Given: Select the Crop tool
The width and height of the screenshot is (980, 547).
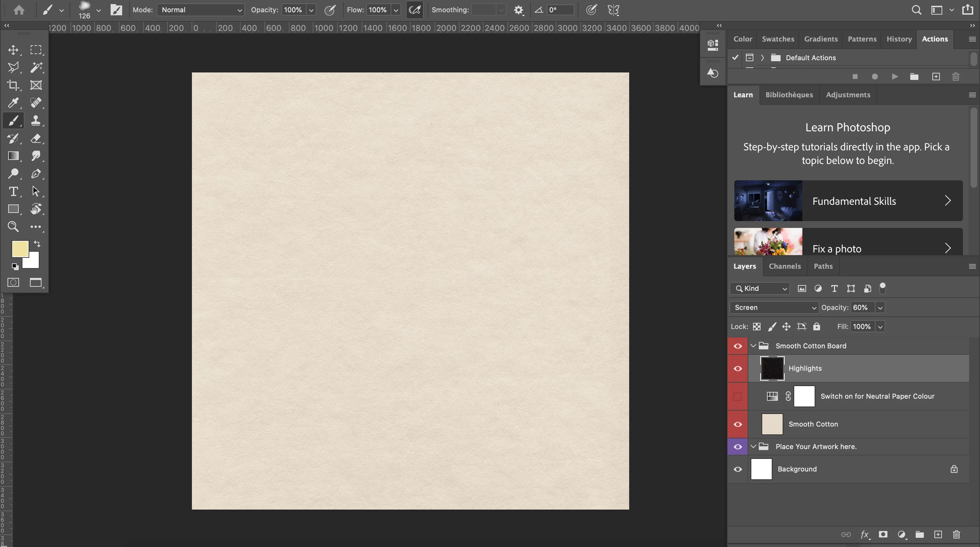Looking at the screenshot, I should (x=13, y=85).
